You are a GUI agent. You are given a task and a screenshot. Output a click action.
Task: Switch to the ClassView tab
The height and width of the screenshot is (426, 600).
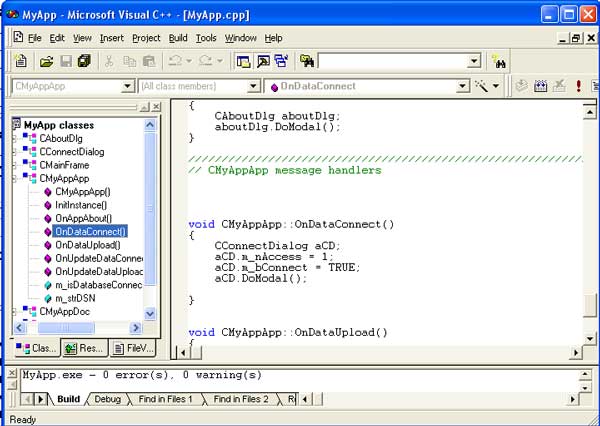(x=37, y=348)
